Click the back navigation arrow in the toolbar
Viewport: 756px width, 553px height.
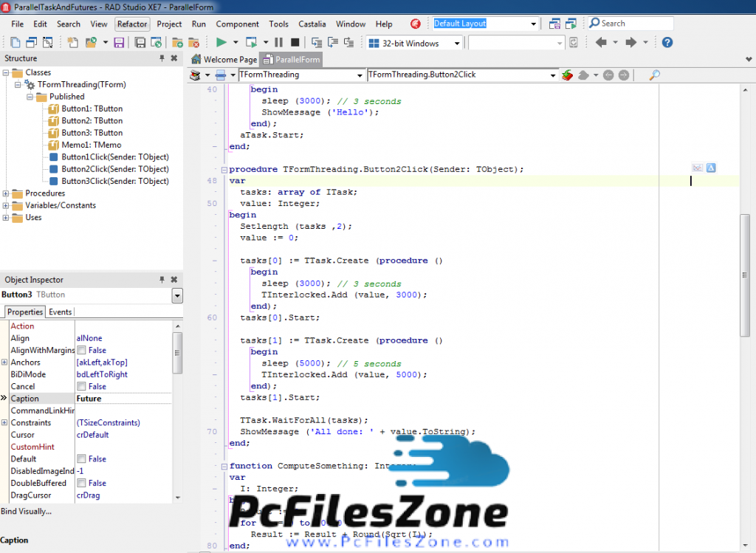600,43
